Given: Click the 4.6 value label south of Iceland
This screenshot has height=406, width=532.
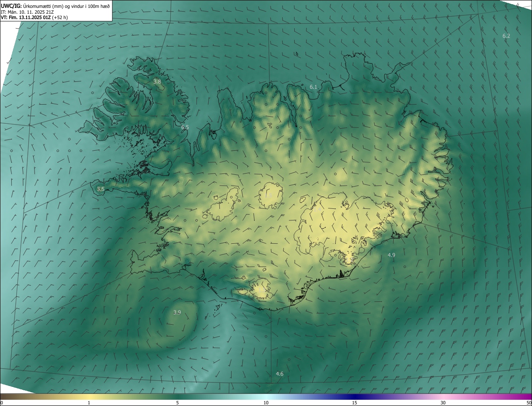Looking at the screenshot, I should (280, 374).
